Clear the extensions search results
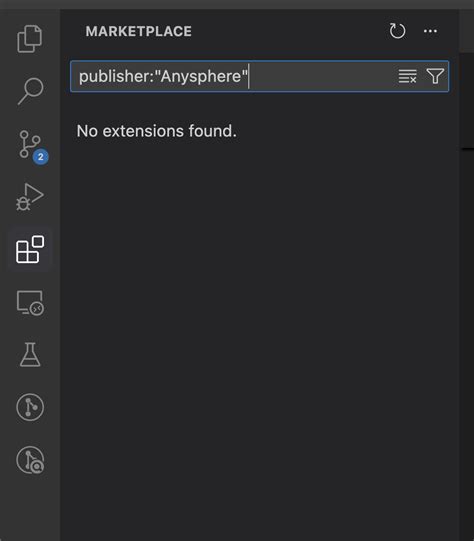This screenshot has width=474, height=541. (407, 76)
